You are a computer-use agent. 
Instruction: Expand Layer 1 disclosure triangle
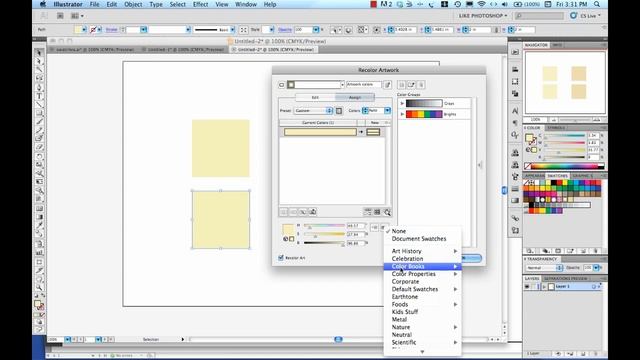point(544,287)
